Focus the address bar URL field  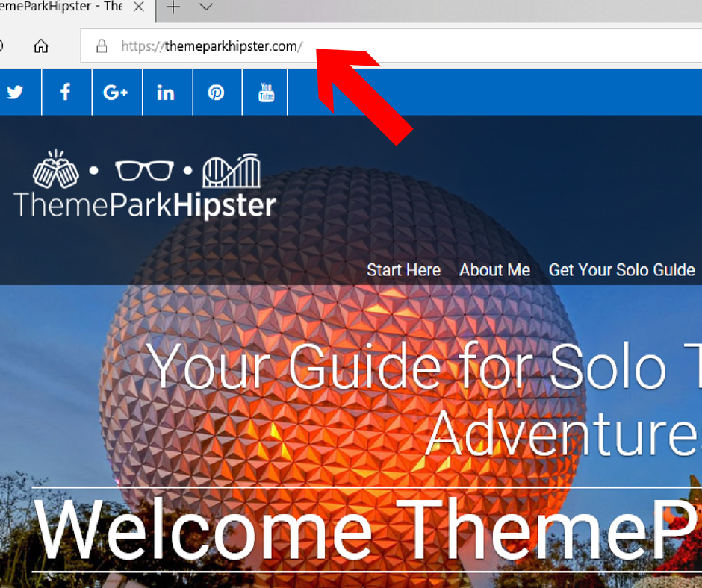pos(391,46)
